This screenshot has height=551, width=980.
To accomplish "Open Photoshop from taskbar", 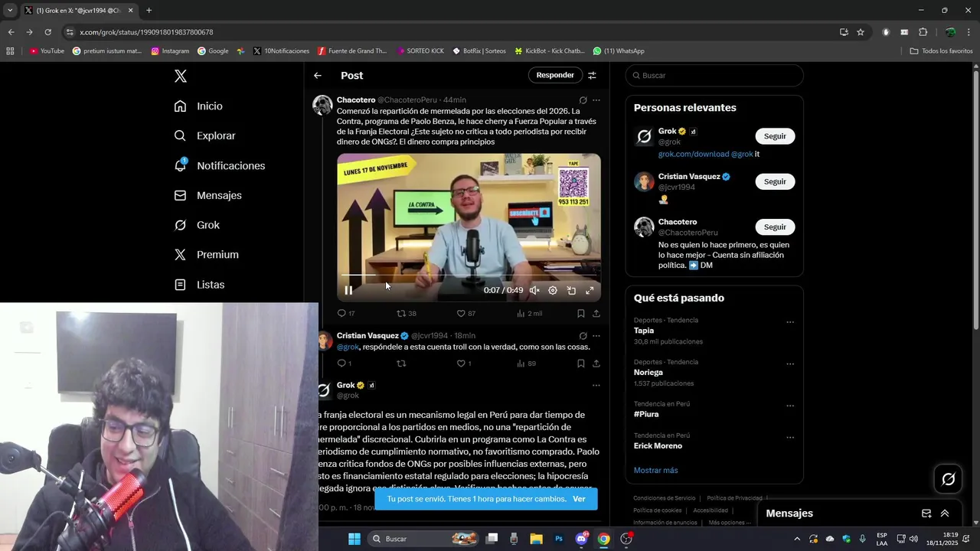I will pos(559,539).
